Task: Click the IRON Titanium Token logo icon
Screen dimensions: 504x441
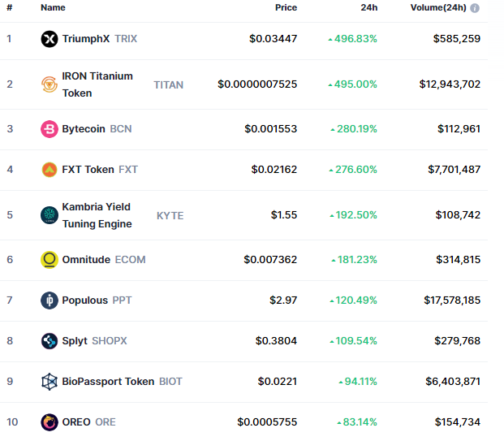Action: [x=50, y=84]
